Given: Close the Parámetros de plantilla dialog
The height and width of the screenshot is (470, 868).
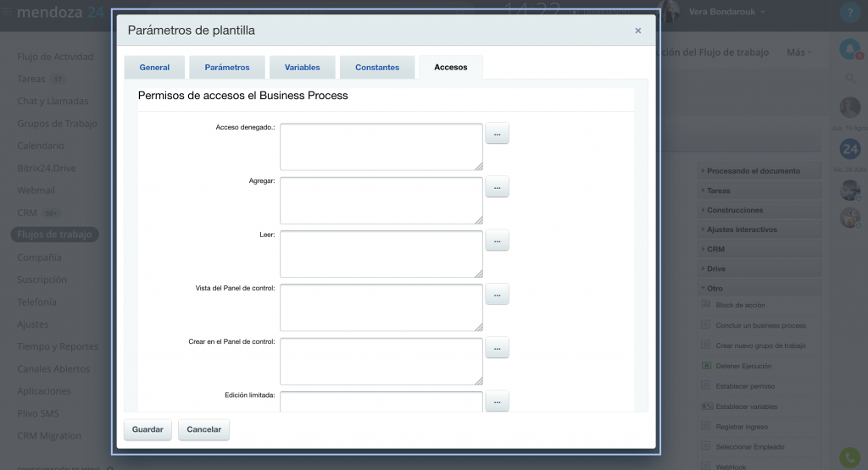Looking at the screenshot, I should coord(637,30).
